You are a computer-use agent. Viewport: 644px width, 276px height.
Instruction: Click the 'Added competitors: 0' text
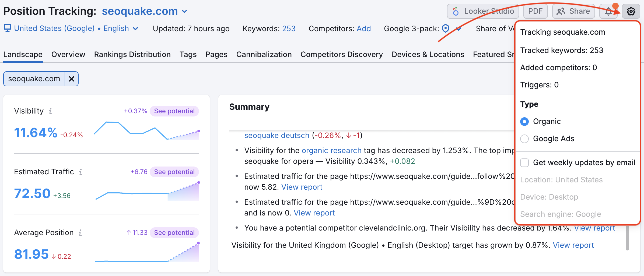[x=558, y=68]
